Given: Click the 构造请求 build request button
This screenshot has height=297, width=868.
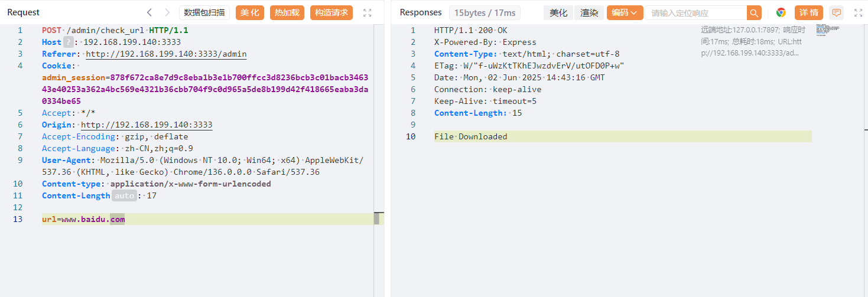Looking at the screenshot, I should click(331, 12).
